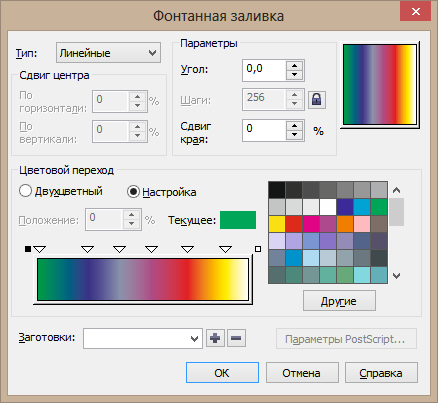Screen dimensions: 438x403
Task: Open help via Справка button
Action: [x=381, y=373]
